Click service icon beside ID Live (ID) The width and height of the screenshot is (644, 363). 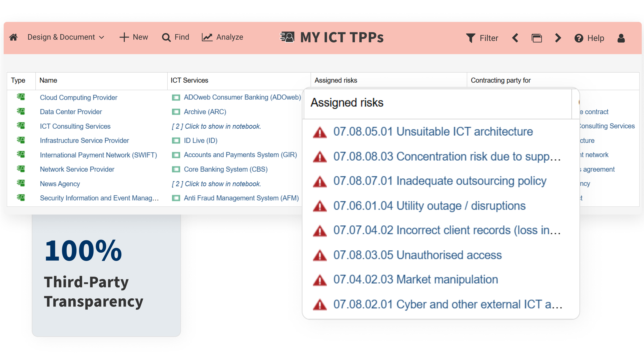[x=176, y=140]
